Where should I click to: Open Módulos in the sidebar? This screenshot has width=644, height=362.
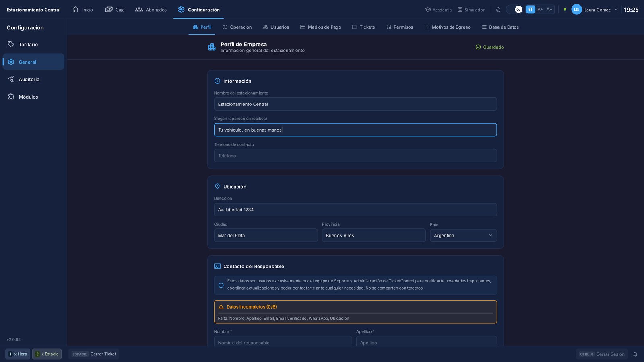coord(33,97)
